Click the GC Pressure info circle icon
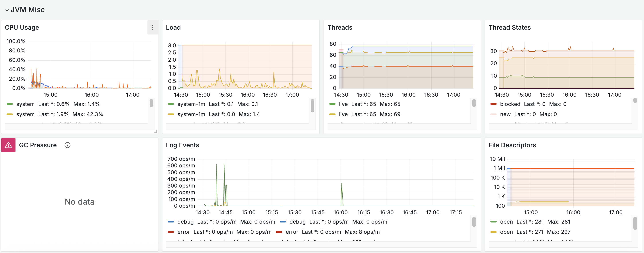The width and height of the screenshot is (644, 253). 67,145
